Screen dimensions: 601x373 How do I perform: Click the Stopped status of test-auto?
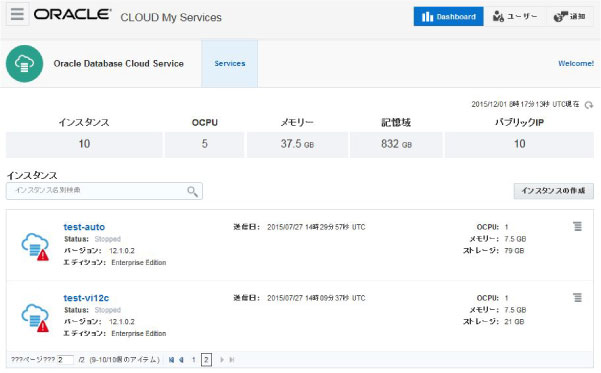click(x=108, y=239)
